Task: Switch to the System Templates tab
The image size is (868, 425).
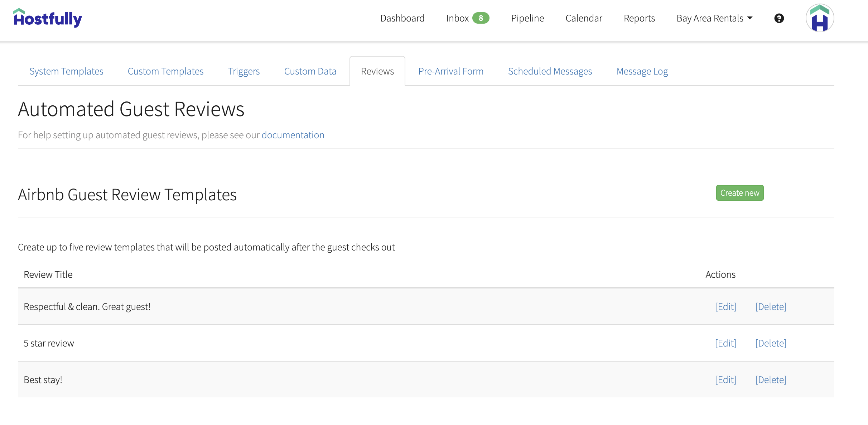Action: coord(66,71)
